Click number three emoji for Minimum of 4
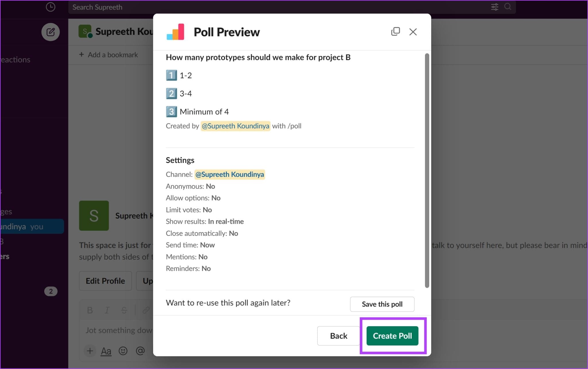Viewport: 588px width, 369px height. (171, 112)
